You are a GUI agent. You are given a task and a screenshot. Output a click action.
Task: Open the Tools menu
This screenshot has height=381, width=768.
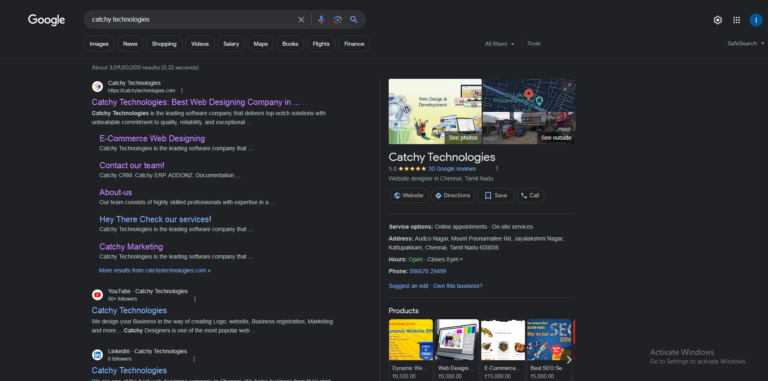pos(533,44)
